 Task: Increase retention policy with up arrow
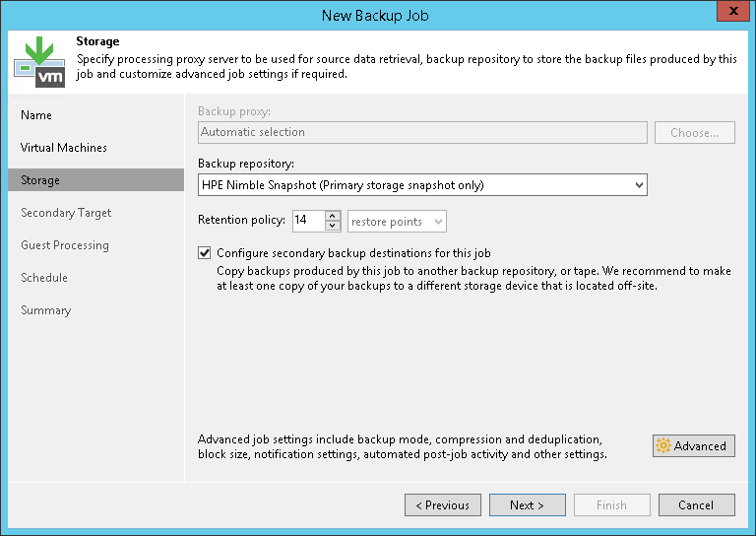pos(333,217)
